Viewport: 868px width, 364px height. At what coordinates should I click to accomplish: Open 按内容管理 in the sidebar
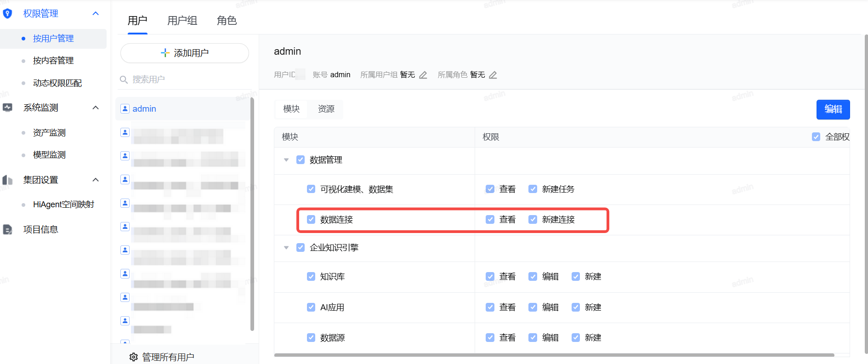click(53, 61)
